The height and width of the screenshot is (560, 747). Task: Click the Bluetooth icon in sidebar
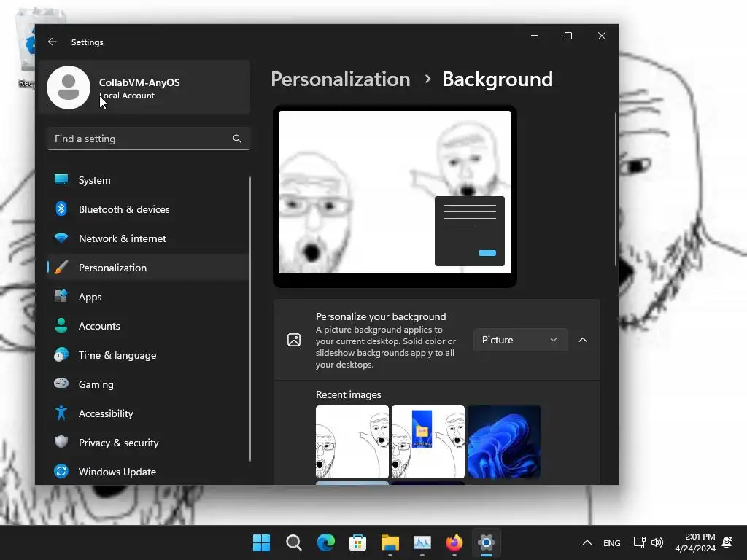(x=61, y=209)
